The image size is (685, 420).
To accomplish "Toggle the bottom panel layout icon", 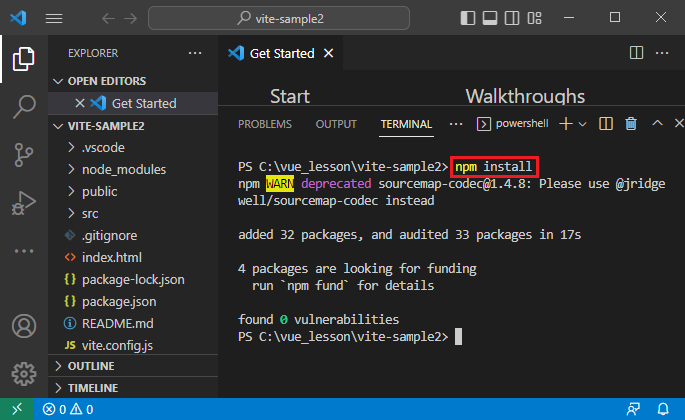I will pos(490,18).
